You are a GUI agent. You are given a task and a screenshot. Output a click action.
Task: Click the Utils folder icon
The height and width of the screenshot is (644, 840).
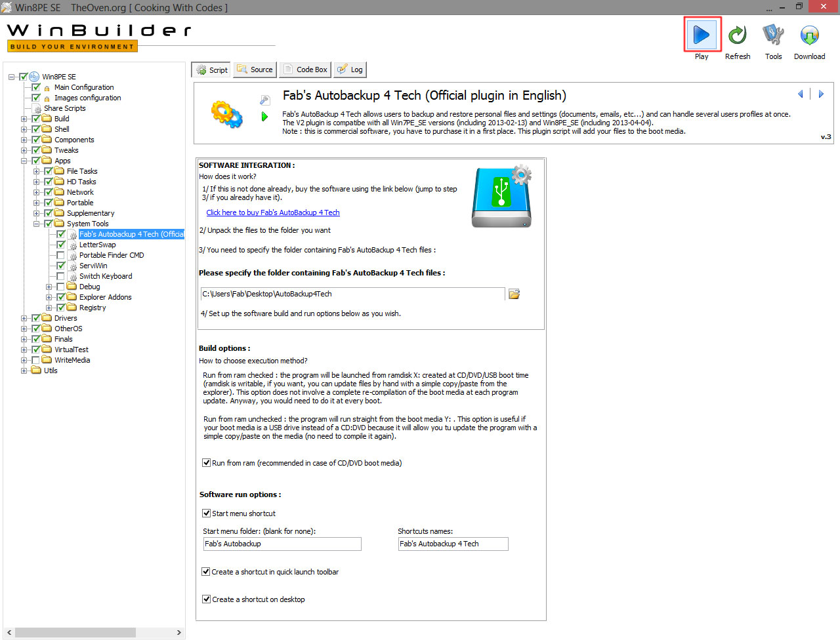[x=36, y=371]
